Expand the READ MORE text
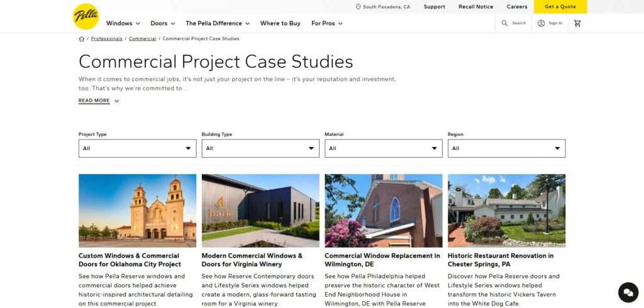This screenshot has width=644, height=308. (98, 101)
